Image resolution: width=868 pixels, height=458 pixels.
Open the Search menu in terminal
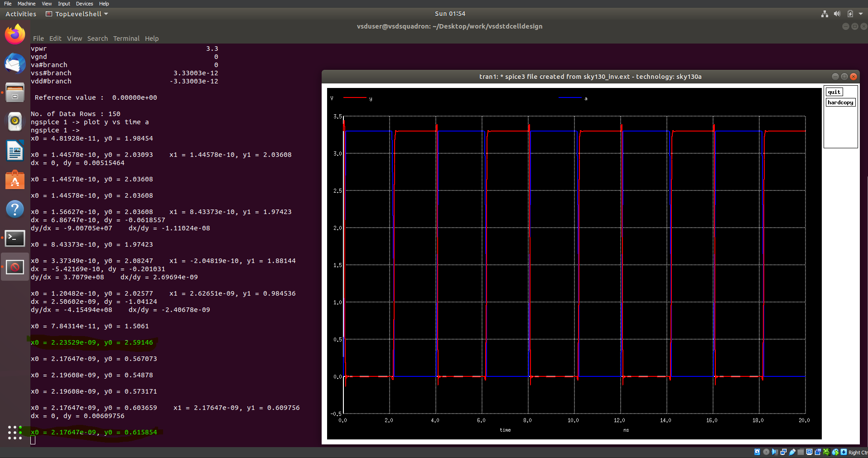pyautogui.click(x=97, y=39)
